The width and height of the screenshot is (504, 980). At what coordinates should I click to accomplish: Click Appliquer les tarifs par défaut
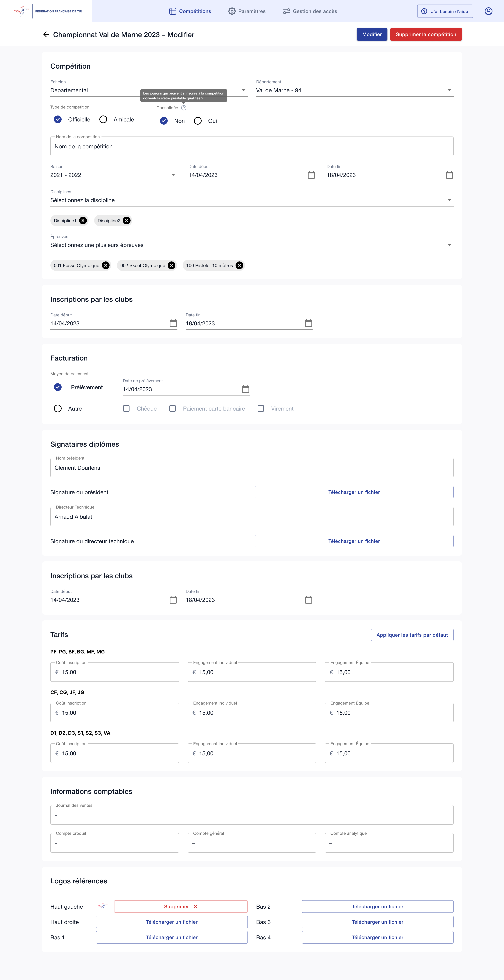click(412, 635)
